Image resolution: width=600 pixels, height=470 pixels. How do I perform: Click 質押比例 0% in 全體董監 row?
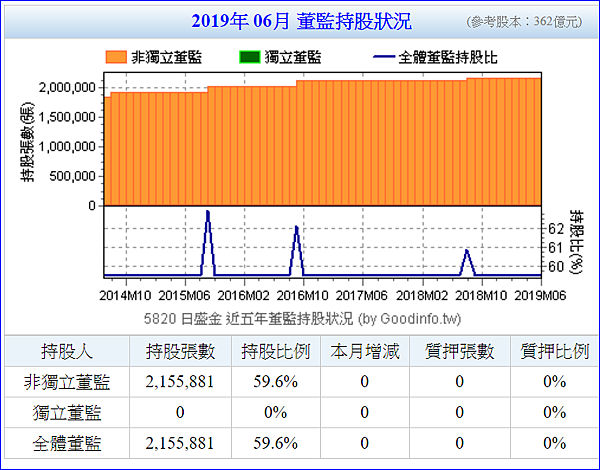click(554, 443)
